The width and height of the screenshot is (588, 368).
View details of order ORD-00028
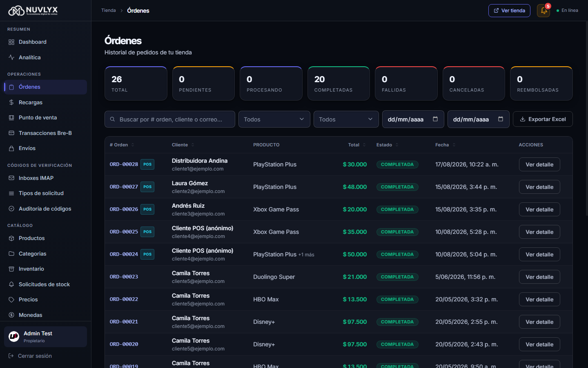tap(539, 164)
